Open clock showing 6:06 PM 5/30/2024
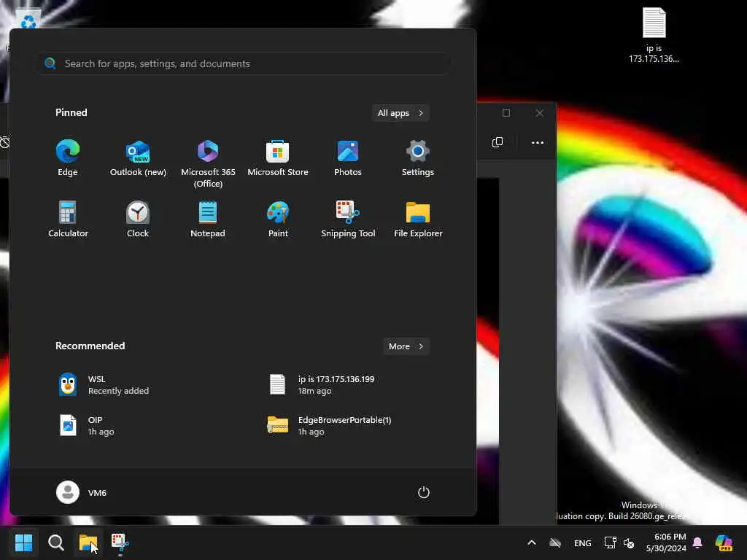 pos(666,542)
